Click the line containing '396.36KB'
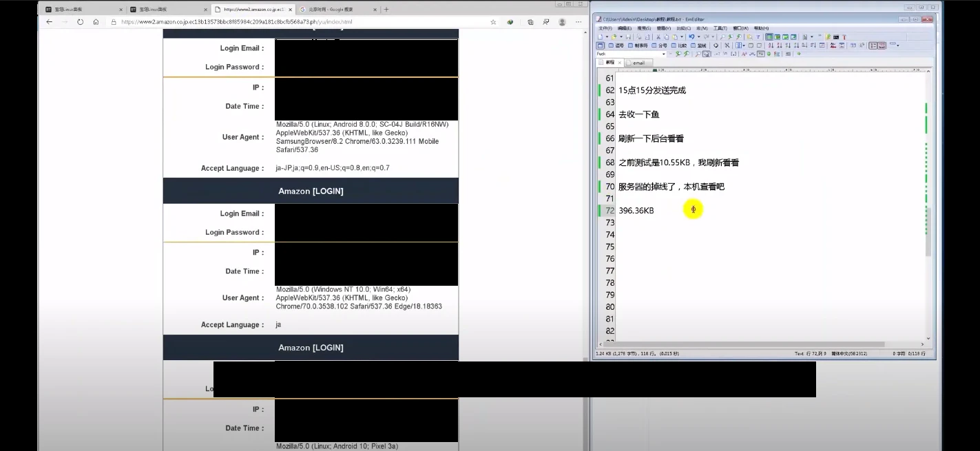980x451 pixels. click(x=636, y=211)
